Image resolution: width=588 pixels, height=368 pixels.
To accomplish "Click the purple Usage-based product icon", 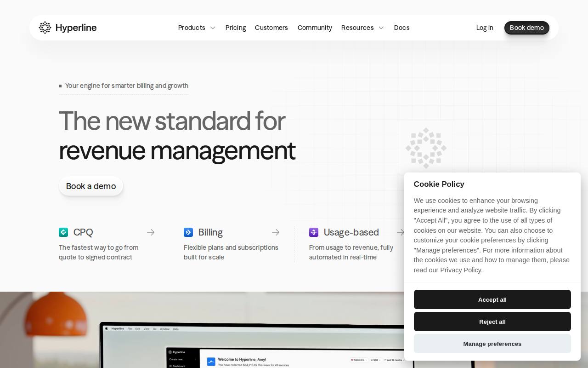I will point(314,232).
